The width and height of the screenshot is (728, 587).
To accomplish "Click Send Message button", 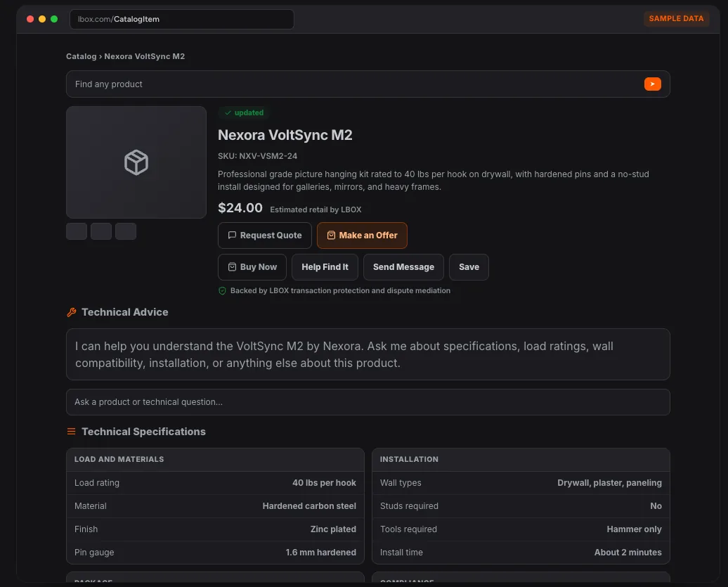I will pos(403,267).
